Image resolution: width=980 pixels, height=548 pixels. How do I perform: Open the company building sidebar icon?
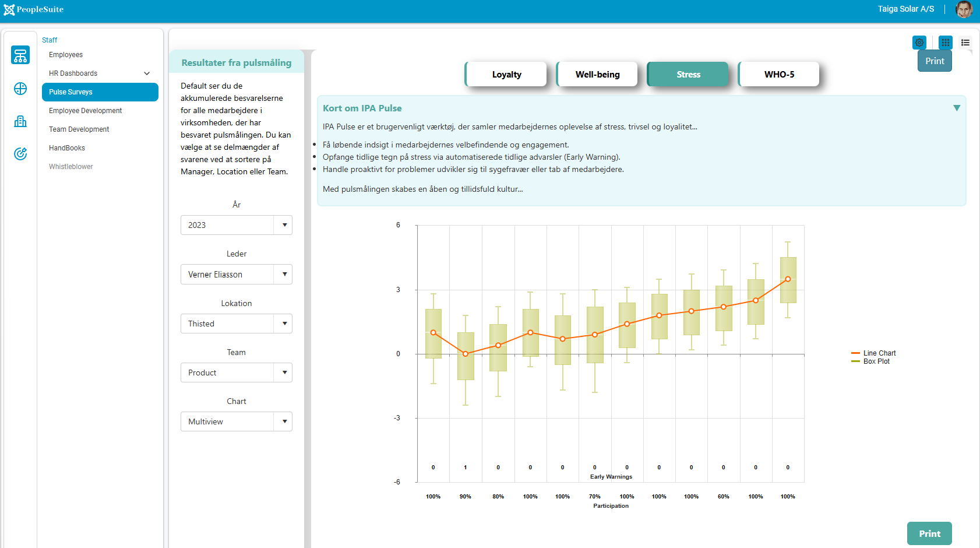20,121
